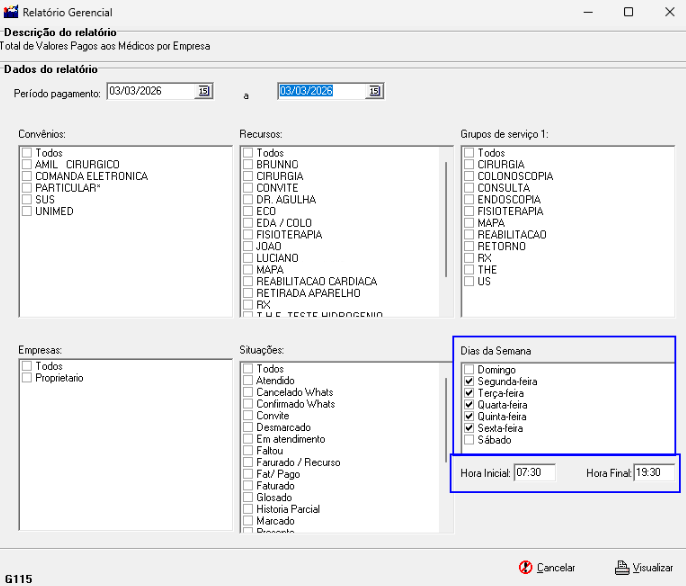Mark the Faturado situation checkbox
Image resolution: width=686 pixels, height=586 pixels.
click(x=248, y=486)
